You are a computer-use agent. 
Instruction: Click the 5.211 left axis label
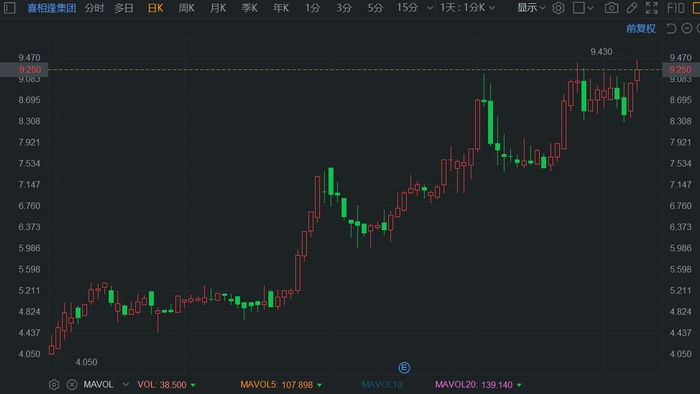click(29, 290)
